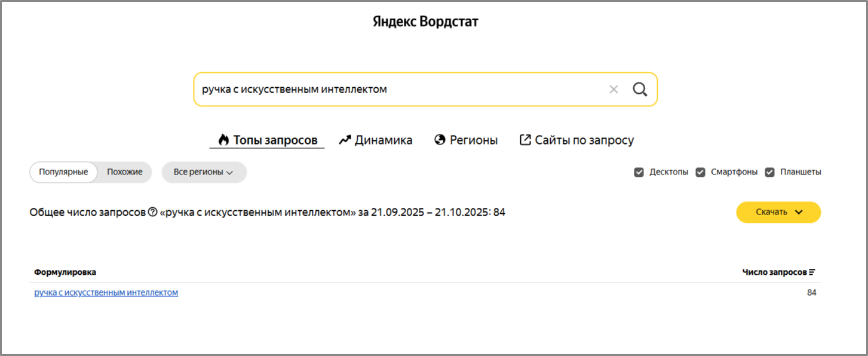
Task: Uncheck the Десктопы checkbox
Action: pyautogui.click(x=639, y=172)
